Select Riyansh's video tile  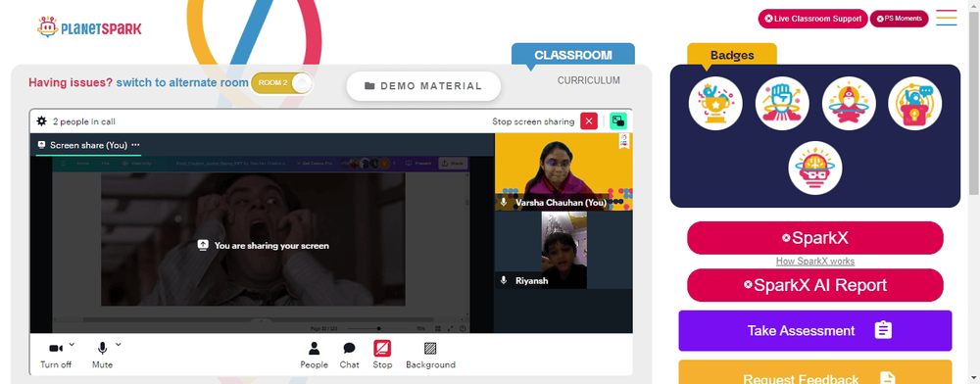563,251
